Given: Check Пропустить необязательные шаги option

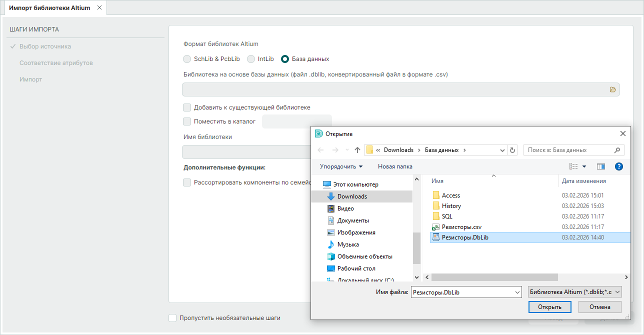Looking at the screenshot, I should pos(173,318).
